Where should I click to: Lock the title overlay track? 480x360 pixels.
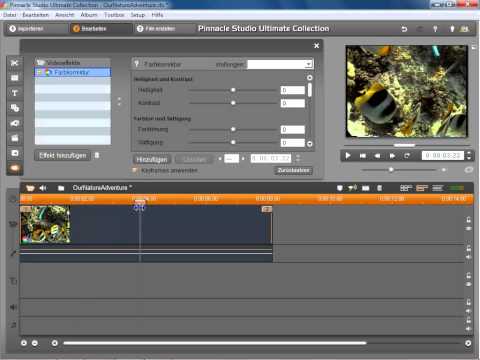468,276
